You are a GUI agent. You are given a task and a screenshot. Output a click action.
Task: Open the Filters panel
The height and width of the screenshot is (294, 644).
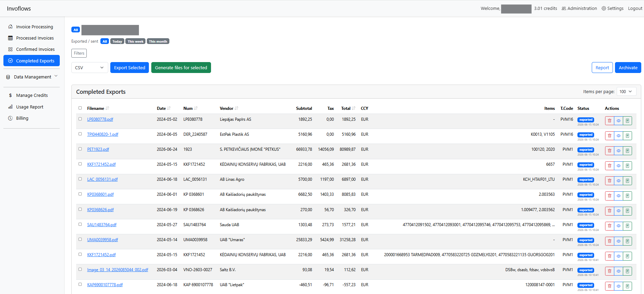coord(79,53)
